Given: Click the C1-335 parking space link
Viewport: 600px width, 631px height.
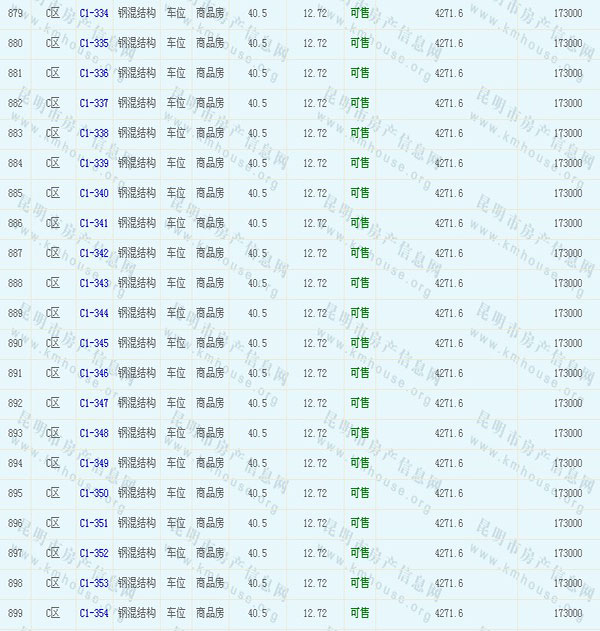Looking at the screenshot, I should pos(94,43).
